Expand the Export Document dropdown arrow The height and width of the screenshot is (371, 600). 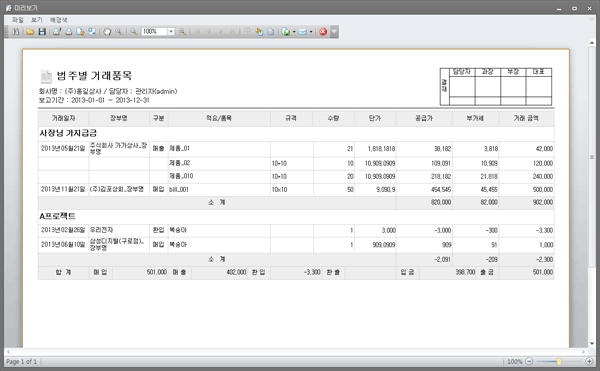[294, 32]
